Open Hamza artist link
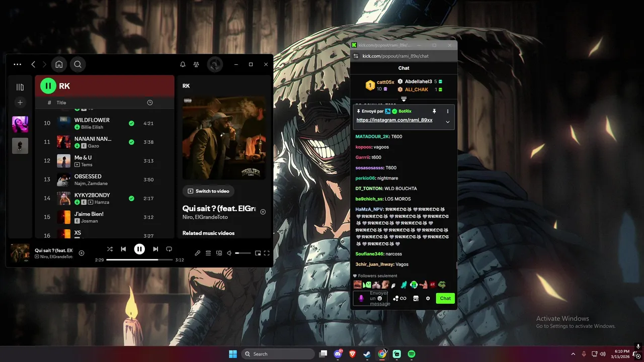The height and width of the screenshot is (362, 644). click(102, 202)
